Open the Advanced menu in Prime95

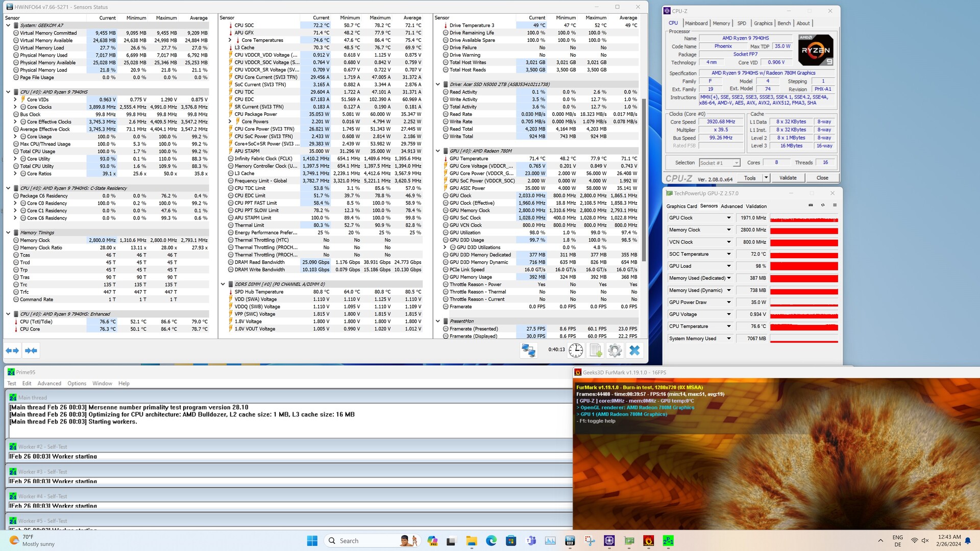49,384
